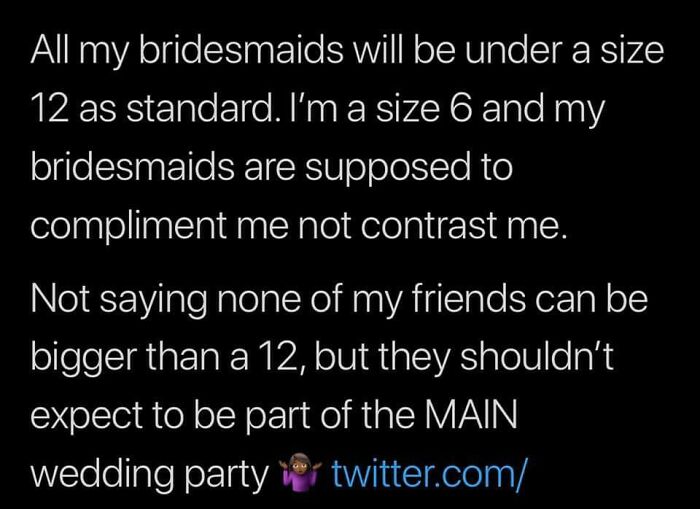Click the word "All" at the start

click(50, 52)
